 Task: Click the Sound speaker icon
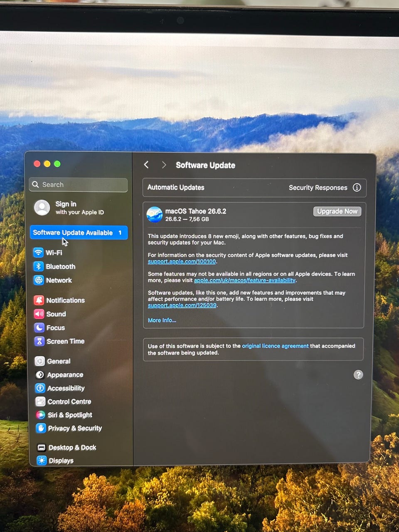pyautogui.click(x=39, y=314)
